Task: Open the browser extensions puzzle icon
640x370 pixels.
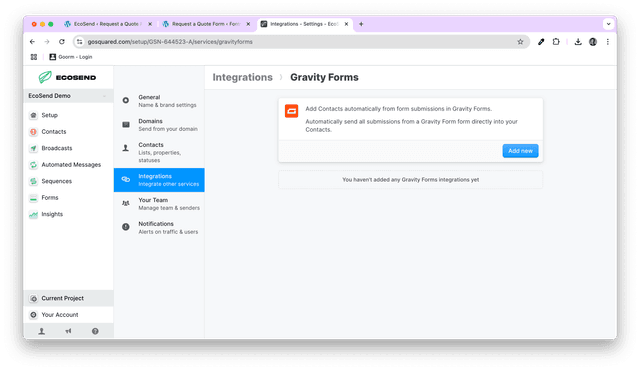Action: point(556,42)
